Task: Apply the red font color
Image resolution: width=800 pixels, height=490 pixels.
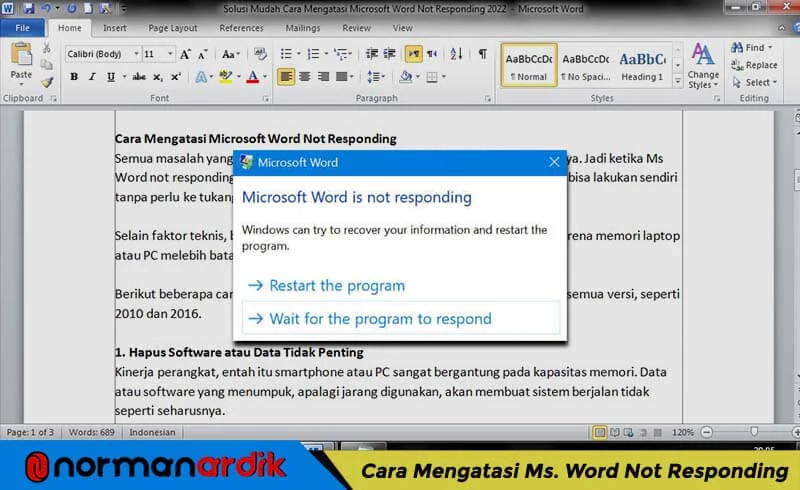Action: tap(253, 77)
